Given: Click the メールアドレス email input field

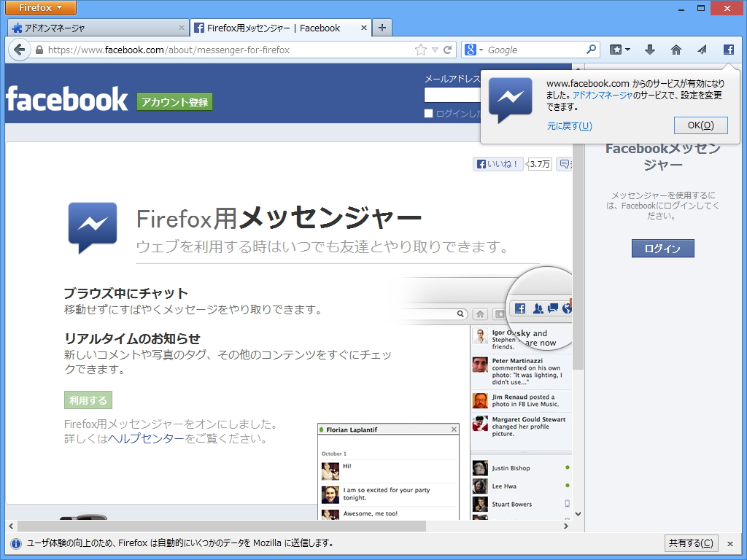Looking at the screenshot, I should [x=452, y=96].
